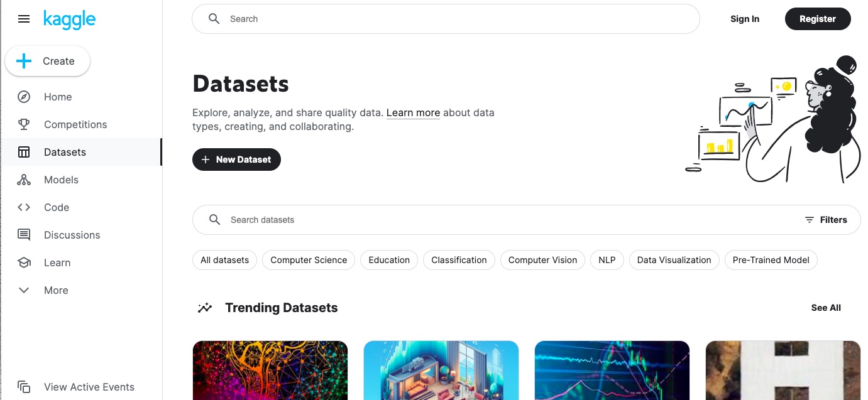Image resolution: width=868 pixels, height=400 pixels.
Task: Click the Code angle-brackets icon
Action: (x=23, y=207)
